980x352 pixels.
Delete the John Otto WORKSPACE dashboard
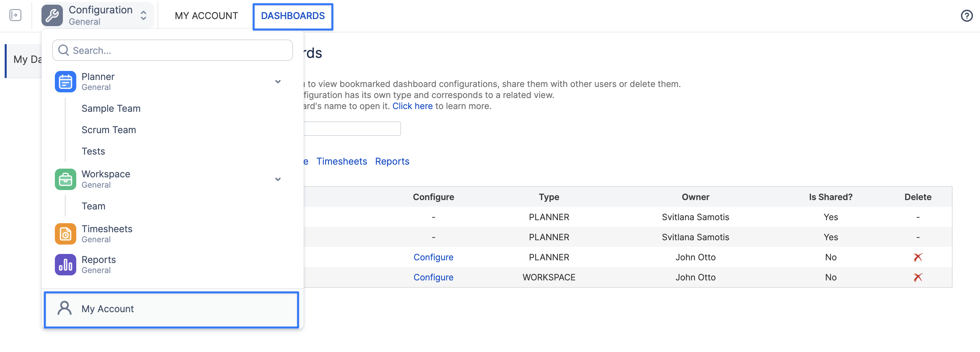tap(917, 277)
